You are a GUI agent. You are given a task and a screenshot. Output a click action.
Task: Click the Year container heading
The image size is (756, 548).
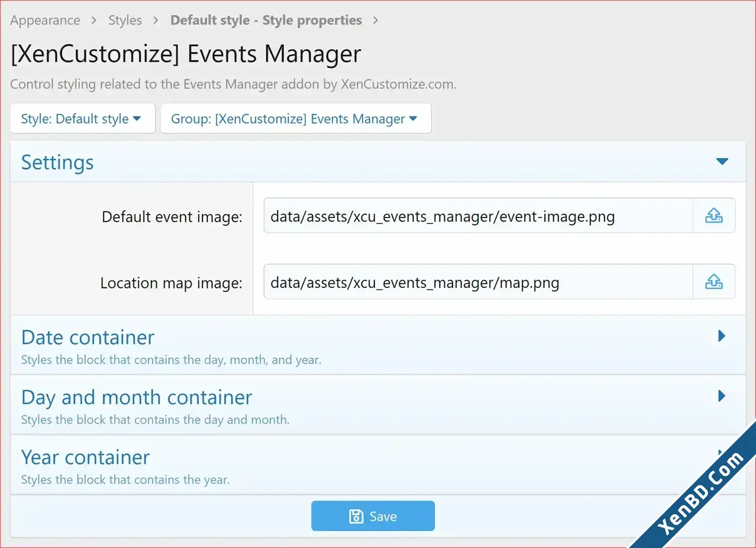coord(85,457)
